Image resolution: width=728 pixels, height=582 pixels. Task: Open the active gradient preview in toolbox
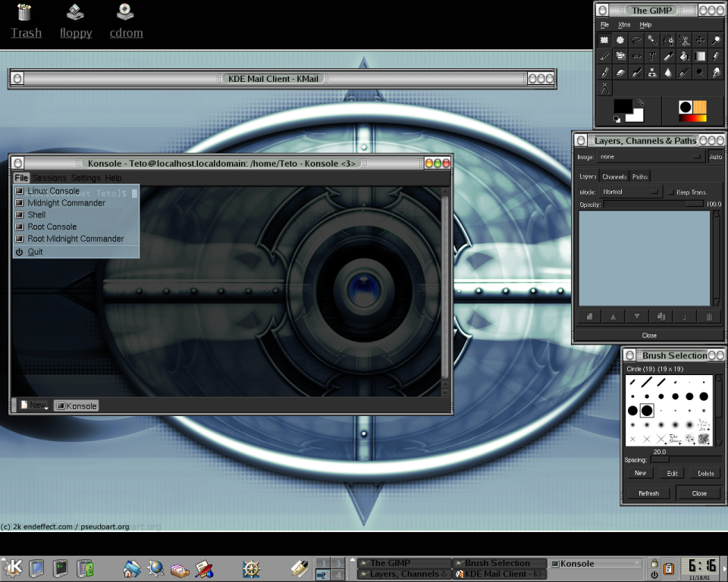692,118
